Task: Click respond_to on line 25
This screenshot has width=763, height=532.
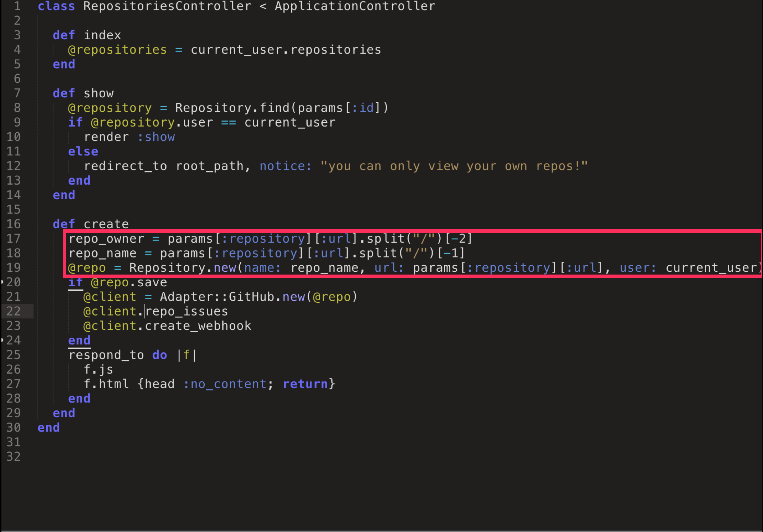Action: [106, 355]
